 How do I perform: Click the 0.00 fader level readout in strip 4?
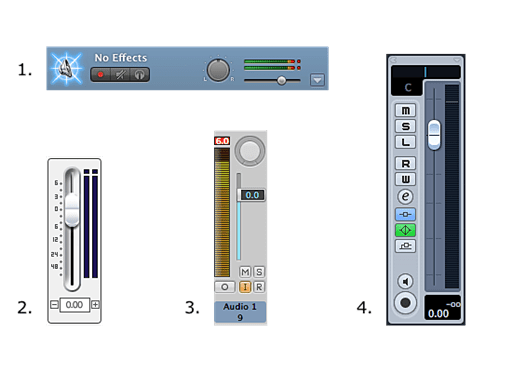[438, 314]
